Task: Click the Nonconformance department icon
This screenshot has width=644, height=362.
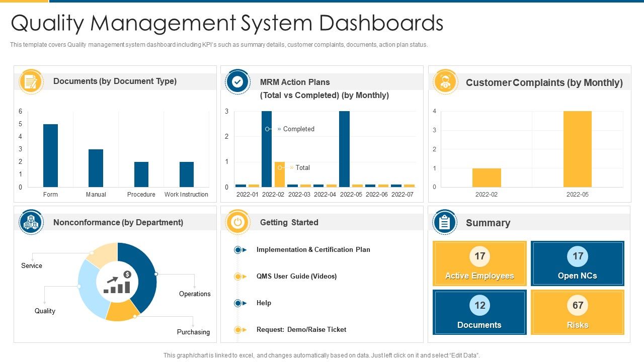Action: click(x=31, y=222)
